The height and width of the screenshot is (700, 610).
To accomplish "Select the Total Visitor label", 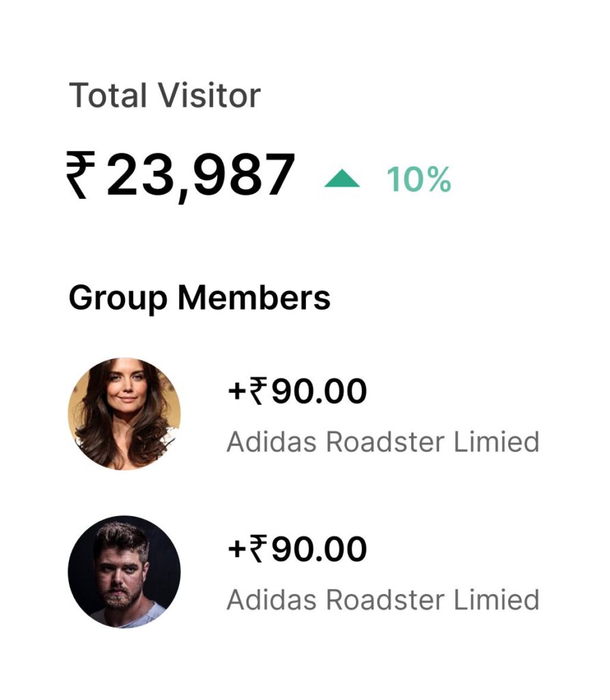I will pyautogui.click(x=165, y=95).
